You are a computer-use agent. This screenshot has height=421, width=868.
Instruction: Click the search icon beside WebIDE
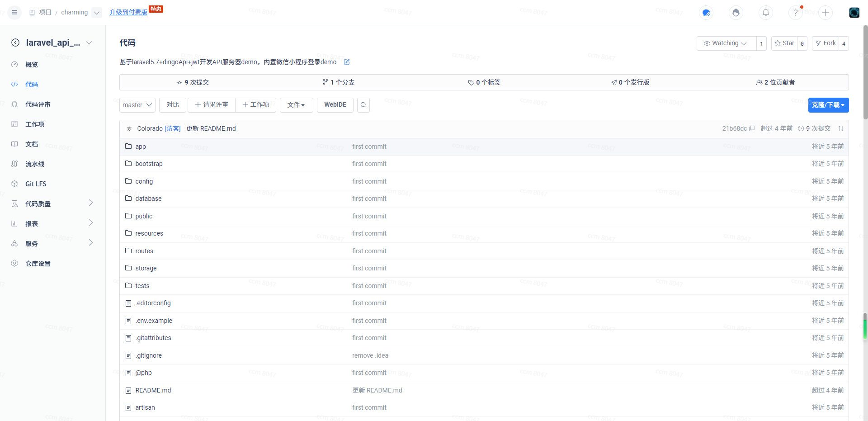(x=363, y=105)
